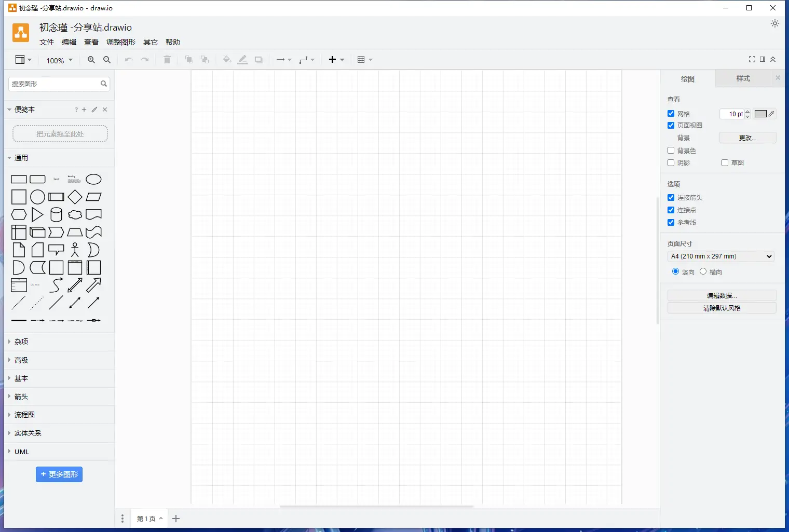
Task: Enable the 草图 sketch checkbox
Action: (x=725, y=162)
